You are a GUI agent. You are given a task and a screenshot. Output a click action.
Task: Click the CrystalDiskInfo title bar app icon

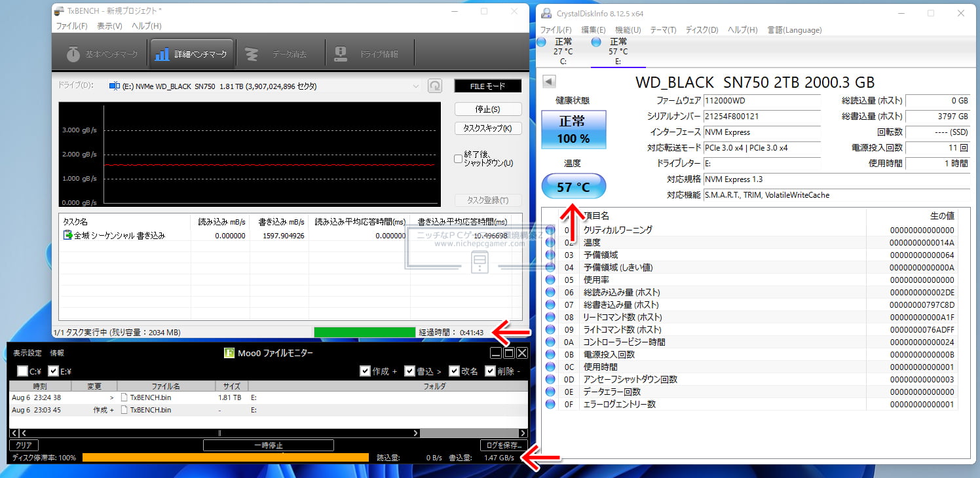click(546, 12)
